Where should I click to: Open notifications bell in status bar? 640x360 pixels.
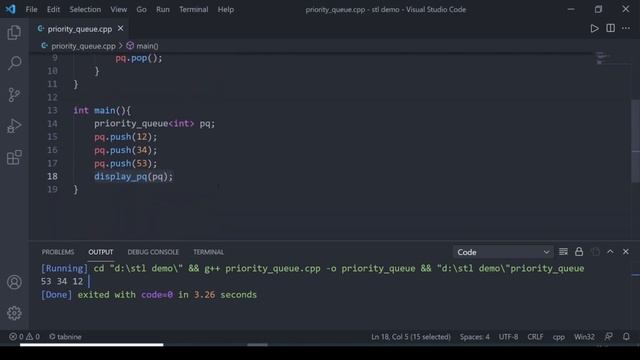(626, 337)
